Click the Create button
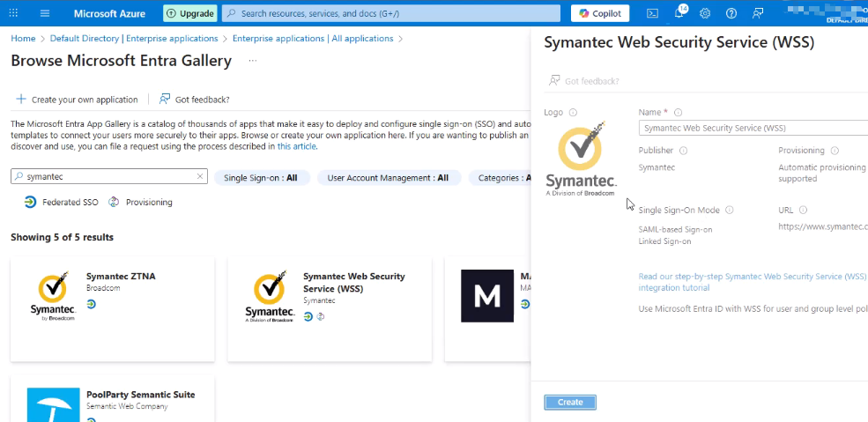 570,402
